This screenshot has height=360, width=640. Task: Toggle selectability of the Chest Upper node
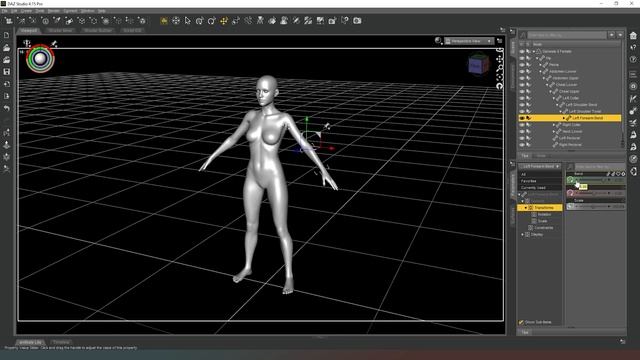[x=529, y=91]
